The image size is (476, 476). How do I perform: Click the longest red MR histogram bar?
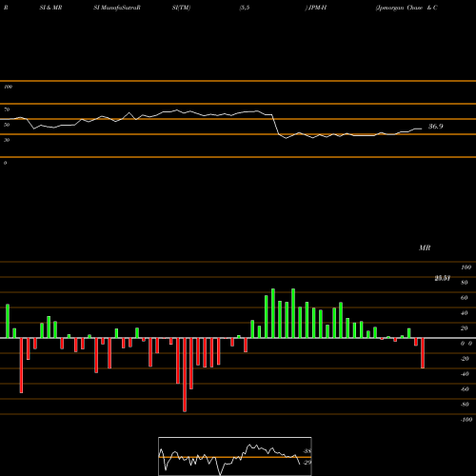tap(185, 375)
